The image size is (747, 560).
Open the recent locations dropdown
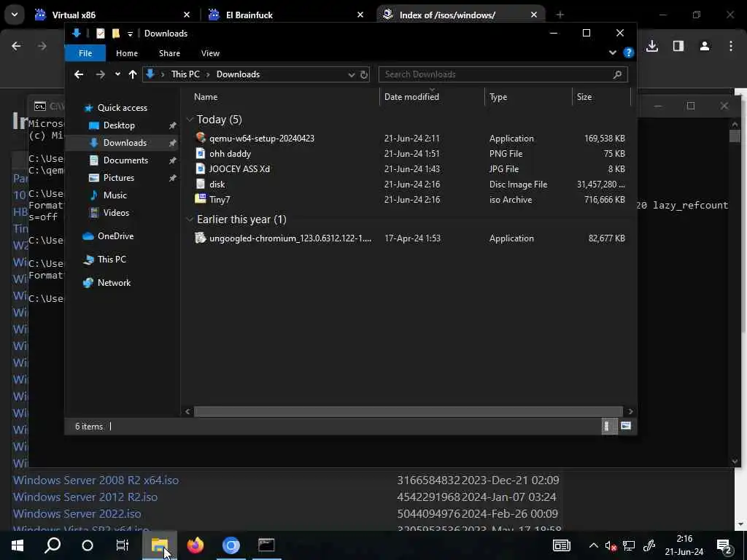pyautogui.click(x=117, y=74)
